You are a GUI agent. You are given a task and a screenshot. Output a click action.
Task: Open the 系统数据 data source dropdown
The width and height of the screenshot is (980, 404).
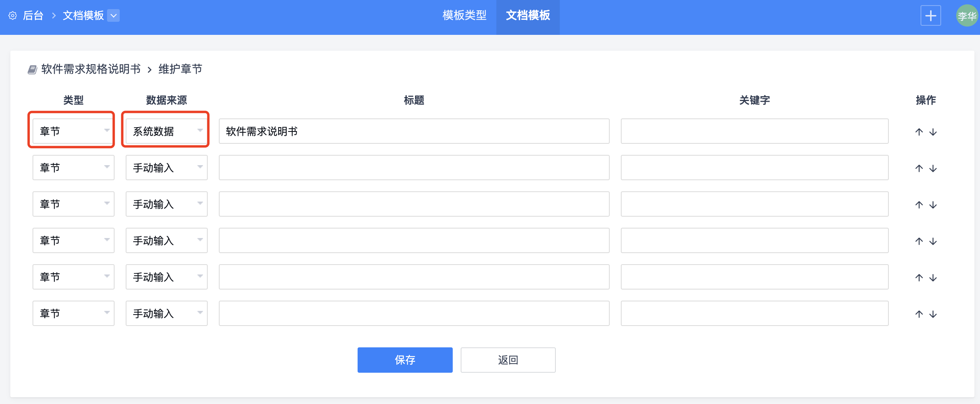(x=167, y=131)
